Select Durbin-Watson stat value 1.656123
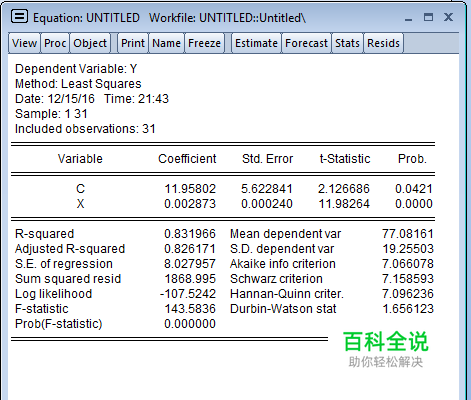 [x=408, y=309]
